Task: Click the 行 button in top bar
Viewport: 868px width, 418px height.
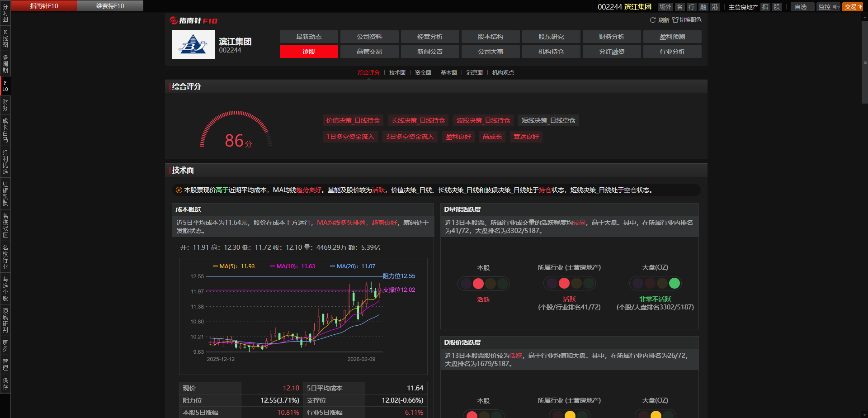Action: click(x=692, y=7)
